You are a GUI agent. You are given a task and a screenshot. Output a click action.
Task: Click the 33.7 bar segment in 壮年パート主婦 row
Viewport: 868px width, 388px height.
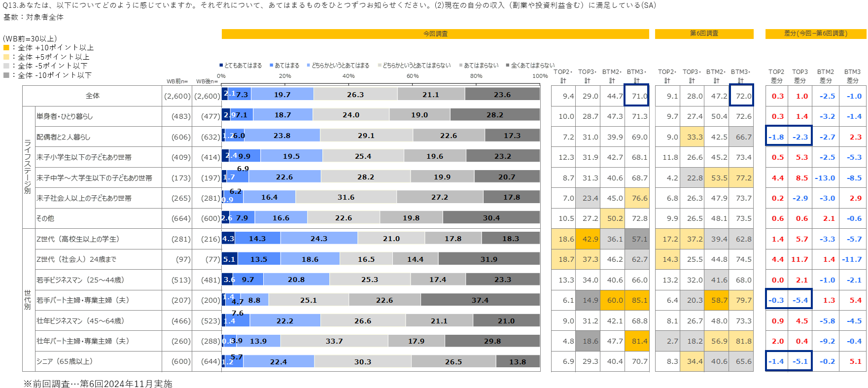pos(334,341)
